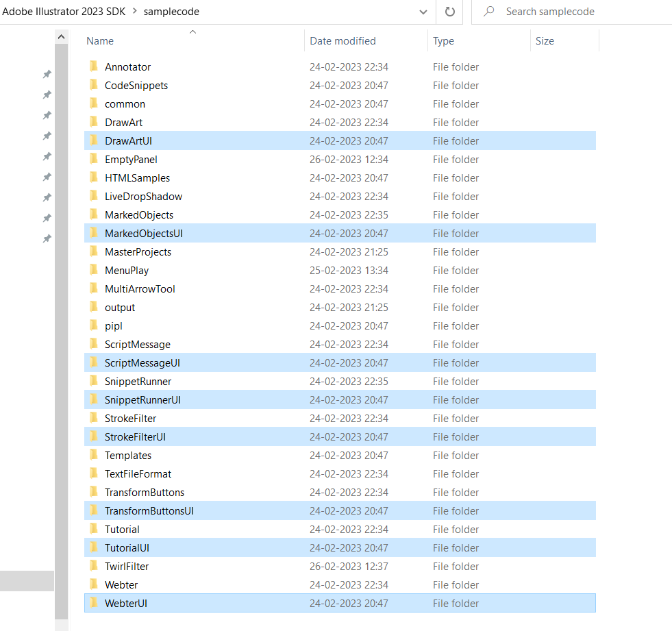Open the MultiArrowTool folder icon
Screen dimensions: 672x631
pos(95,288)
